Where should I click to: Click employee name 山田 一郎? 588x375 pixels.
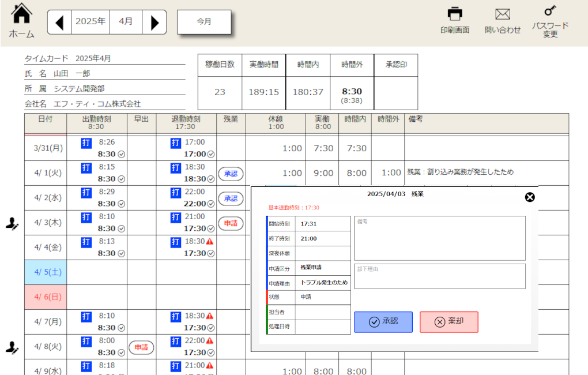coord(71,74)
